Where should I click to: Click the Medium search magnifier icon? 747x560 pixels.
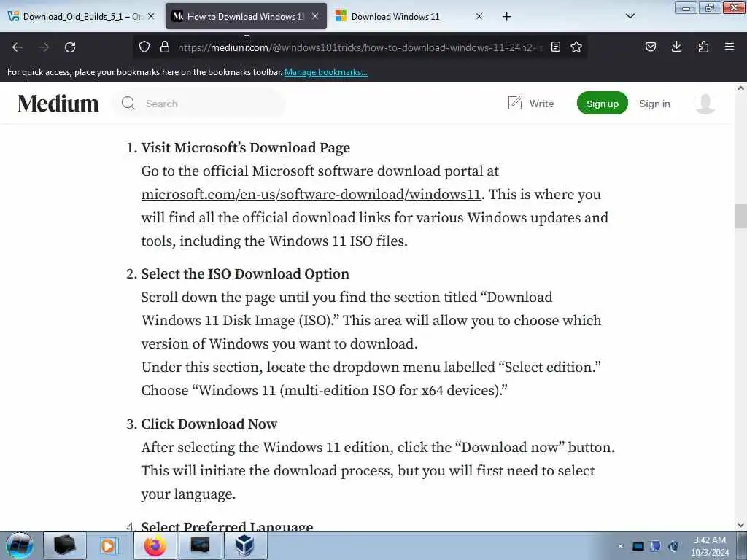point(128,103)
